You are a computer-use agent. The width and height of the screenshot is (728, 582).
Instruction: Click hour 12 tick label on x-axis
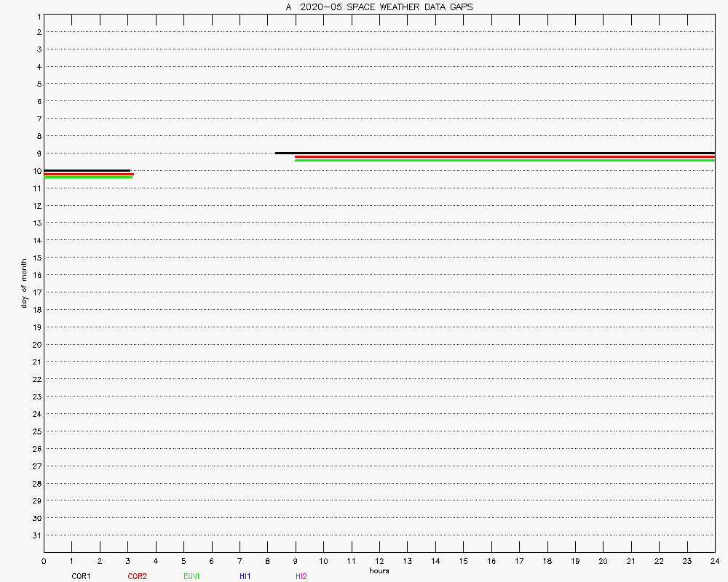point(379,561)
